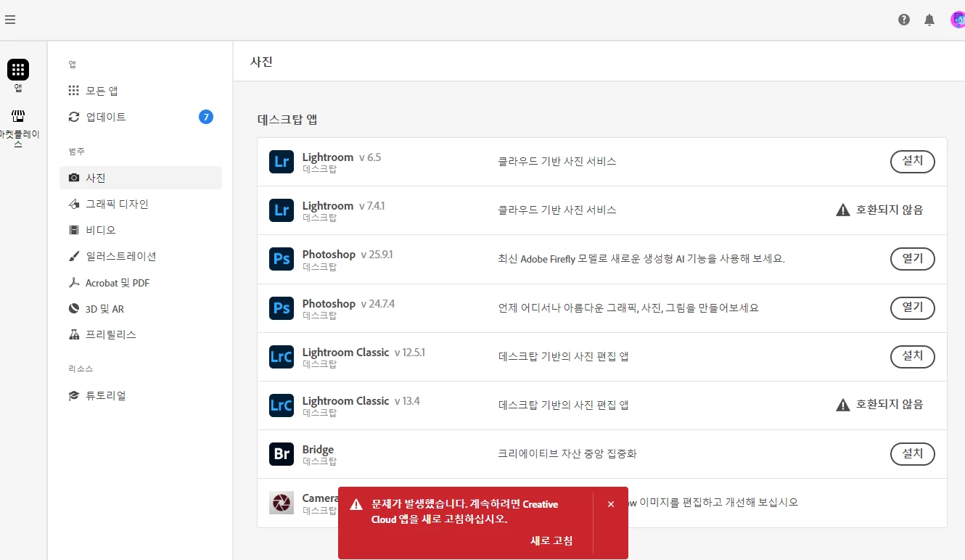Select the 3D 및 AR category

coord(141,309)
